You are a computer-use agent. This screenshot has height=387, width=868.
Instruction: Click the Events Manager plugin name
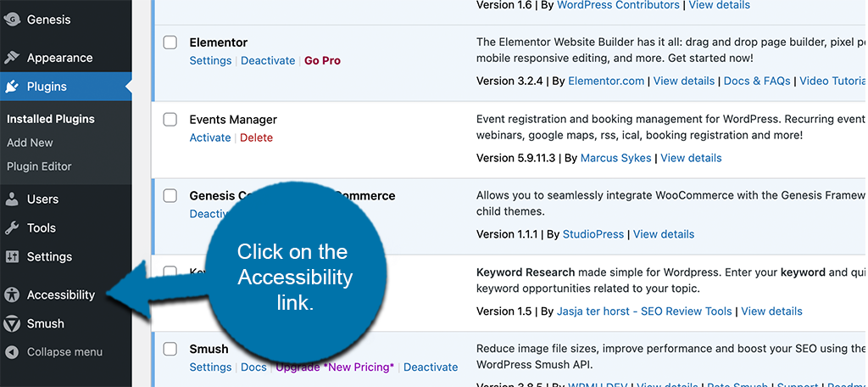pyautogui.click(x=233, y=119)
